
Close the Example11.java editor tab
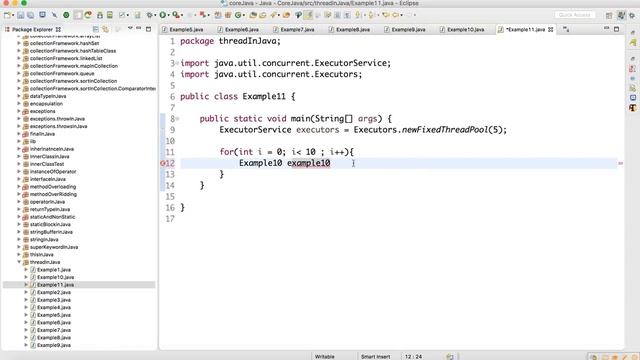click(x=551, y=29)
